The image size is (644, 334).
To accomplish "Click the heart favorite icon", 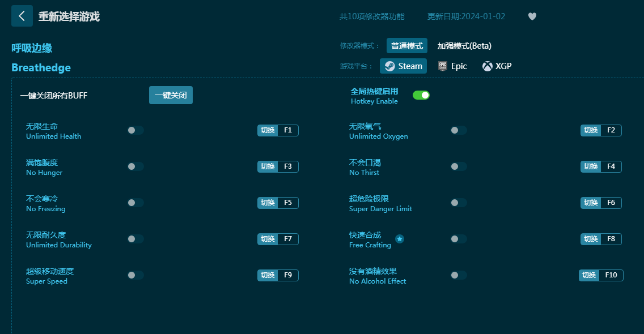I will click(532, 16).
